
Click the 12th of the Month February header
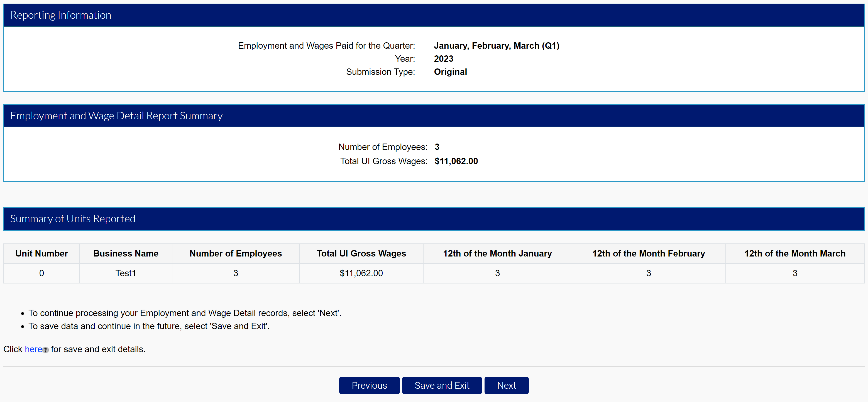648,253
